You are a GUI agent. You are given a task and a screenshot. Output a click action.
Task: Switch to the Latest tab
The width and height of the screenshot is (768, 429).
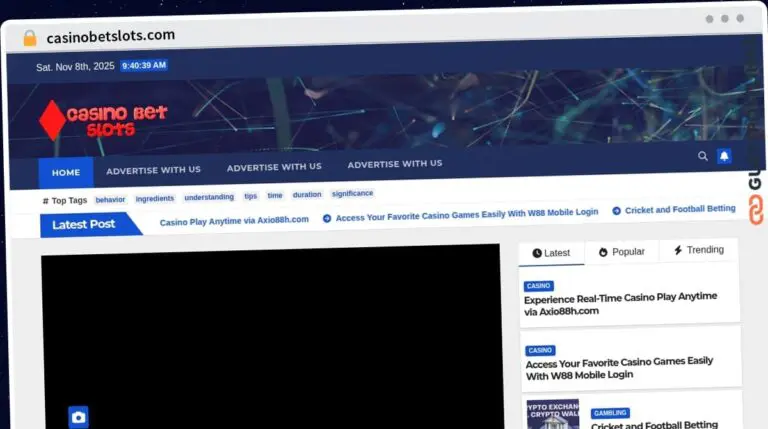552,253
